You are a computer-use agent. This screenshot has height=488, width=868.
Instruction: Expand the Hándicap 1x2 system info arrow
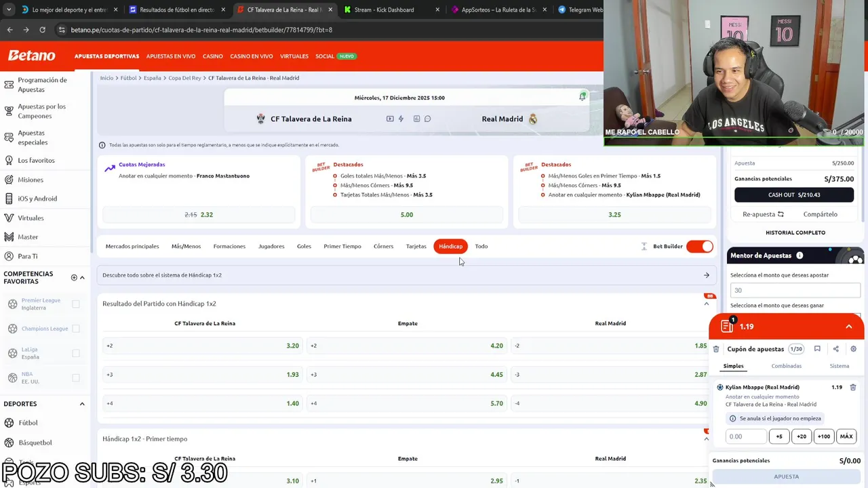tap(706, 275)
